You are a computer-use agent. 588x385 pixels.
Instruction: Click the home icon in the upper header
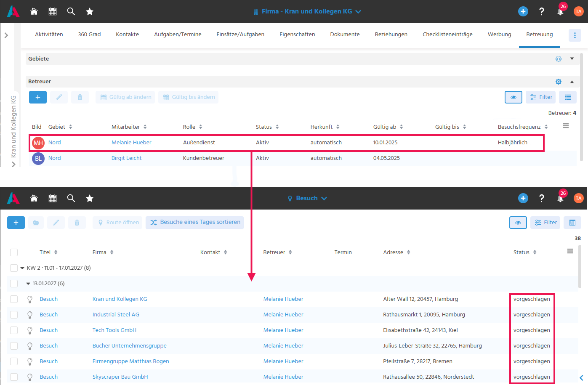pyautogui.click(x=34, y=11)
